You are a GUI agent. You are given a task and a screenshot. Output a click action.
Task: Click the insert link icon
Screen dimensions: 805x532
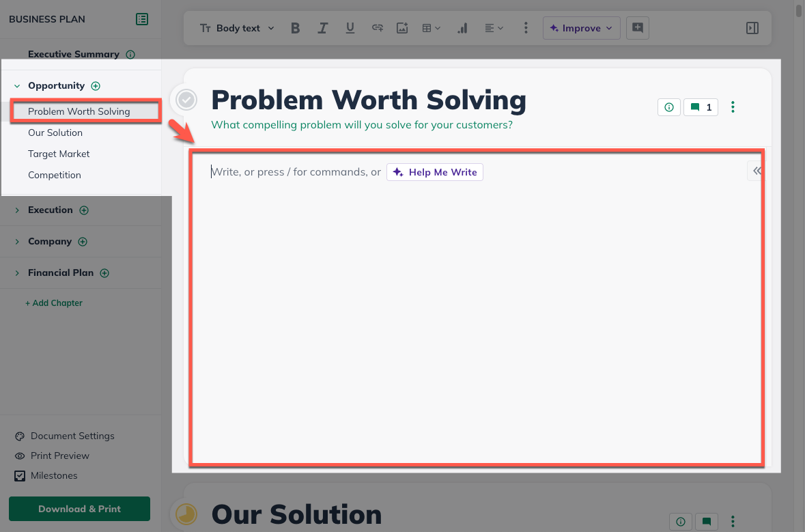(377, 28)
